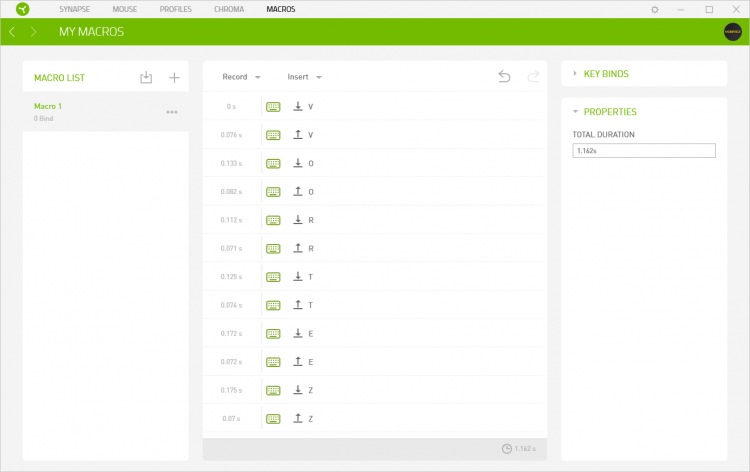Viewport: 750px width, 472px height.
Task: Click the import macro icon
Action: point(146,77)
